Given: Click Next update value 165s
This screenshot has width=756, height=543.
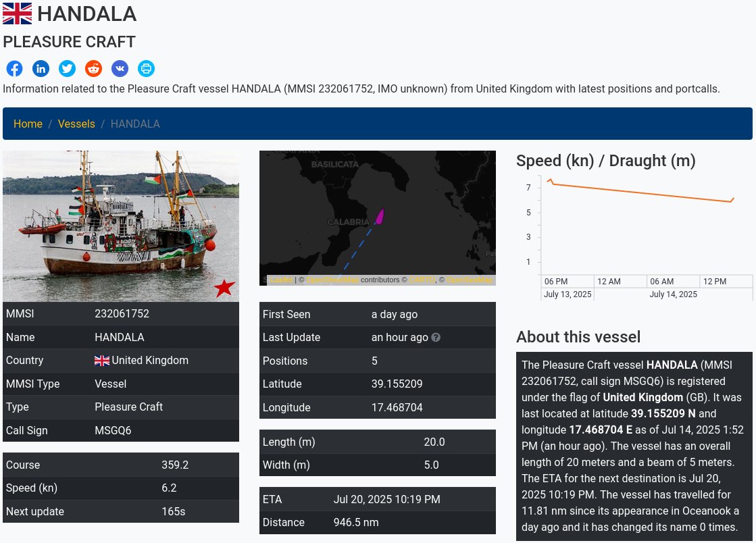Looking at the screenshot, I should 174,512.
